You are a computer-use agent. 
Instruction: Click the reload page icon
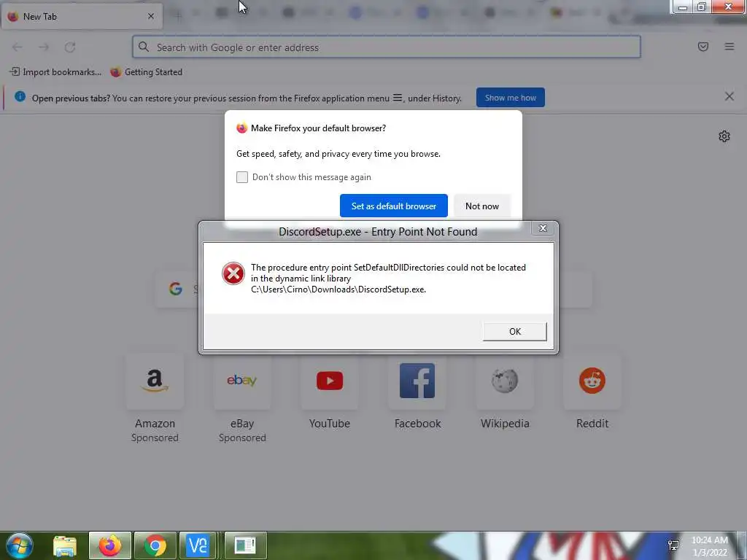(70, 47)
